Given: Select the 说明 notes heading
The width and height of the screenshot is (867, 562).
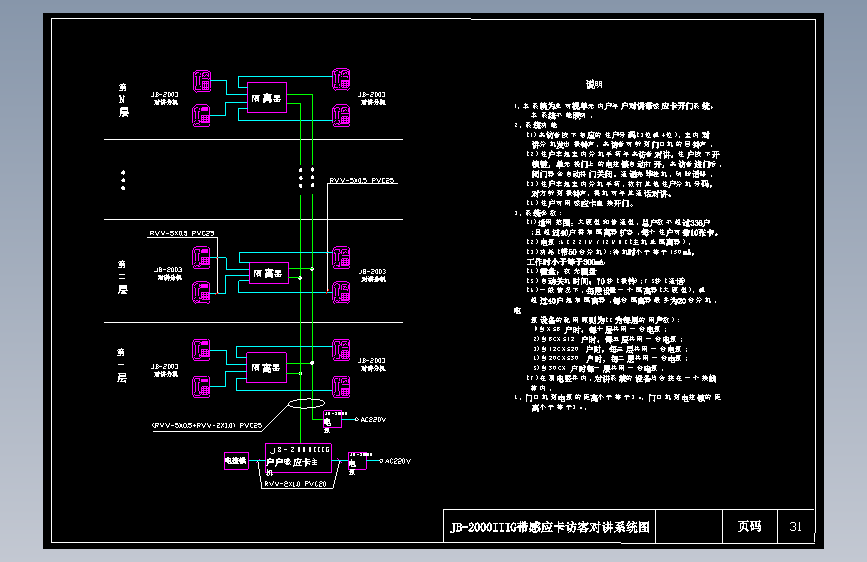Looking at the screenshot, I should pos(594,84).
